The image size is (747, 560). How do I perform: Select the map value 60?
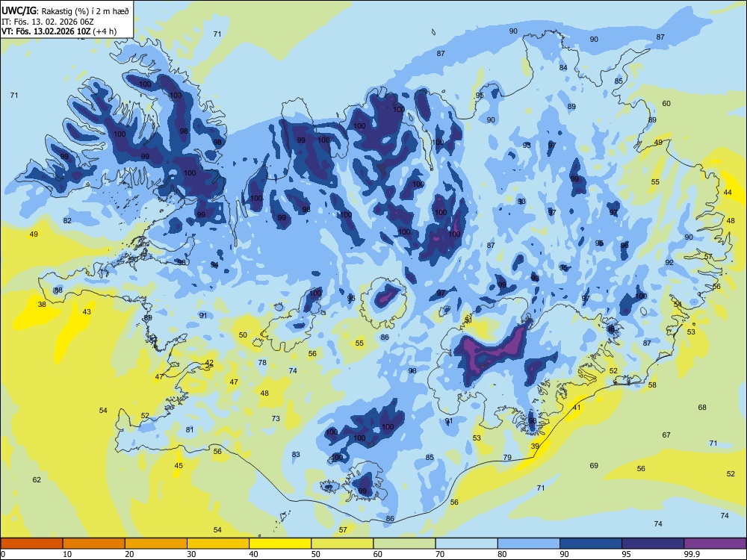tap(666, 103)
